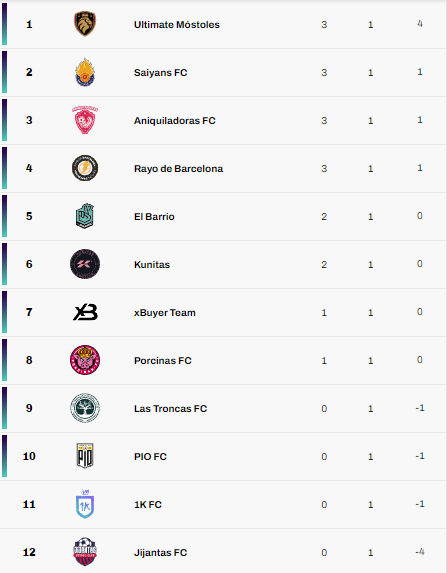Select the 1K FC blue shield logo
Screen dimensions: 447x573
[85, 504]
